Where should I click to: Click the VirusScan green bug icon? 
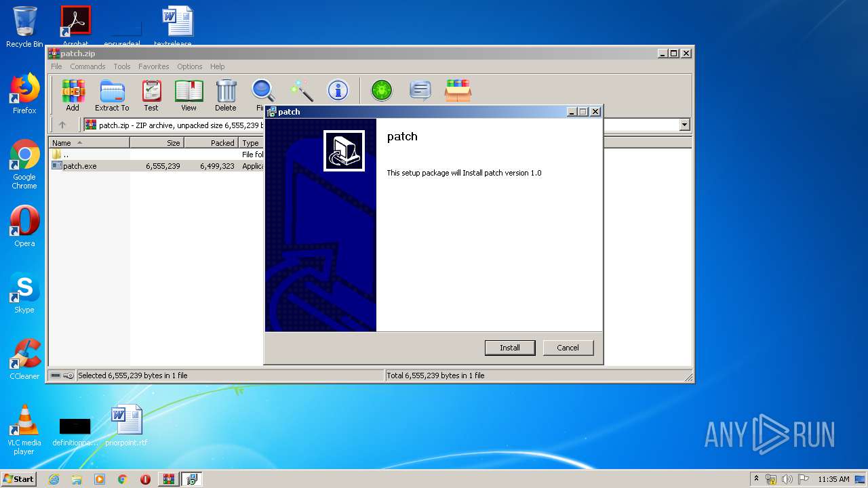382,90
